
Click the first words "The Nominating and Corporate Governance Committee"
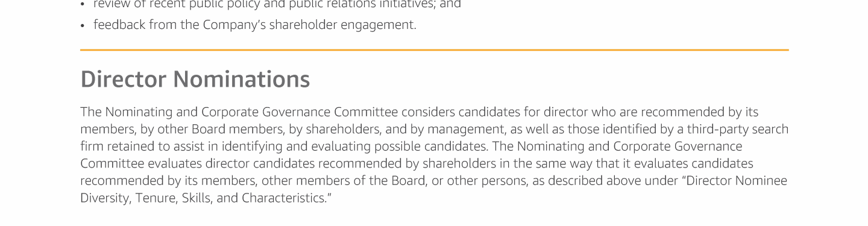pos(239,112)
